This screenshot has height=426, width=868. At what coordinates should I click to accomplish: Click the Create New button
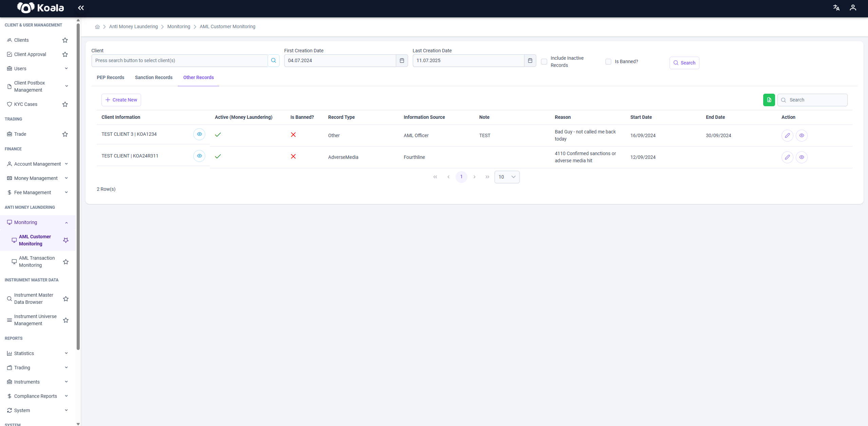[121, 100]
